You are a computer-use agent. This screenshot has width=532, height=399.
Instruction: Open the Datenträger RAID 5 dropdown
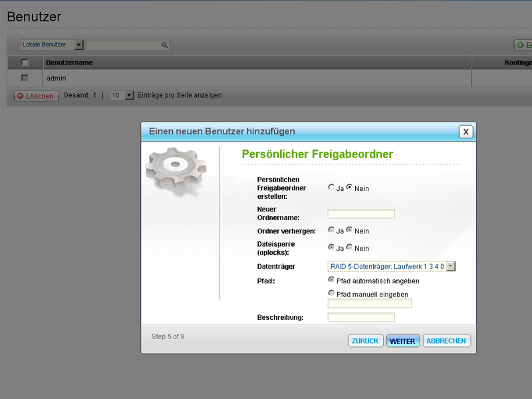pos(391,267)
